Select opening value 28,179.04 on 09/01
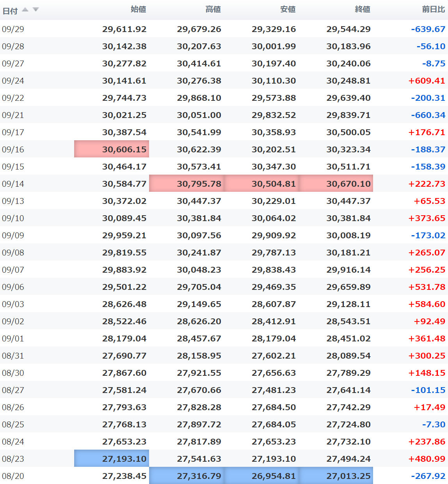The height and width of the screenshot is (484, 448). [x=124, y=338]
